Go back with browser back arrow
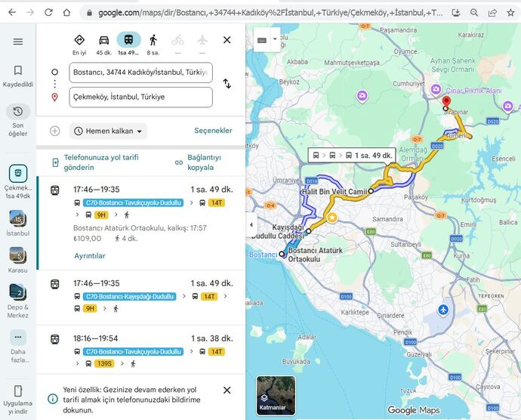 point(12,13)
